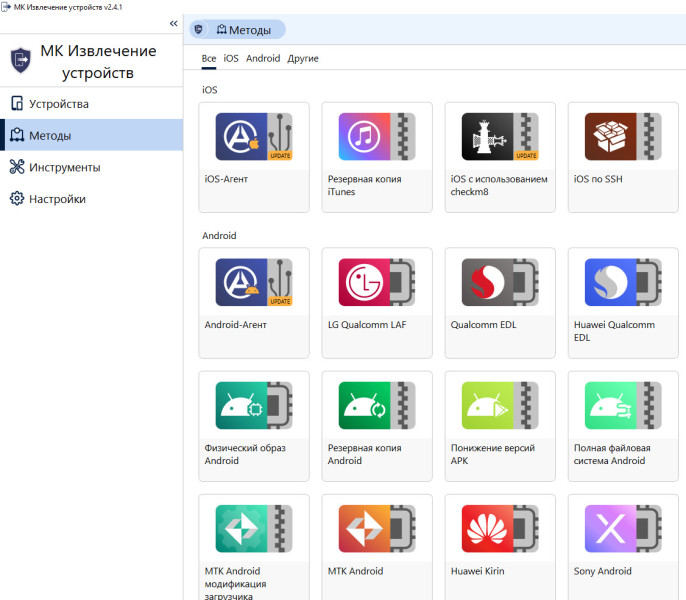Select iOS с использованием checkm8 icon
This screenshot has height=600, width=686.
[x=500, y=137]
